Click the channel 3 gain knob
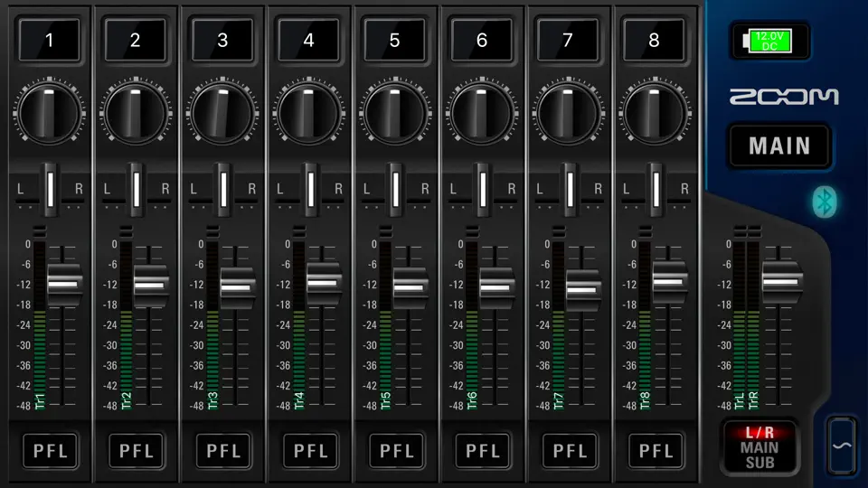Screen dimensions: 868x488 tap(222, 114)
